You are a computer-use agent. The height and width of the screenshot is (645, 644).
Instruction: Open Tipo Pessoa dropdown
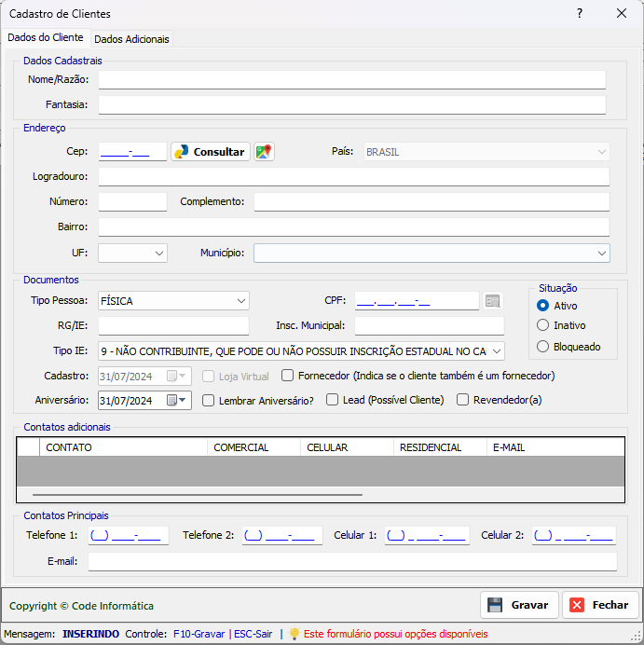coord(173,301)
